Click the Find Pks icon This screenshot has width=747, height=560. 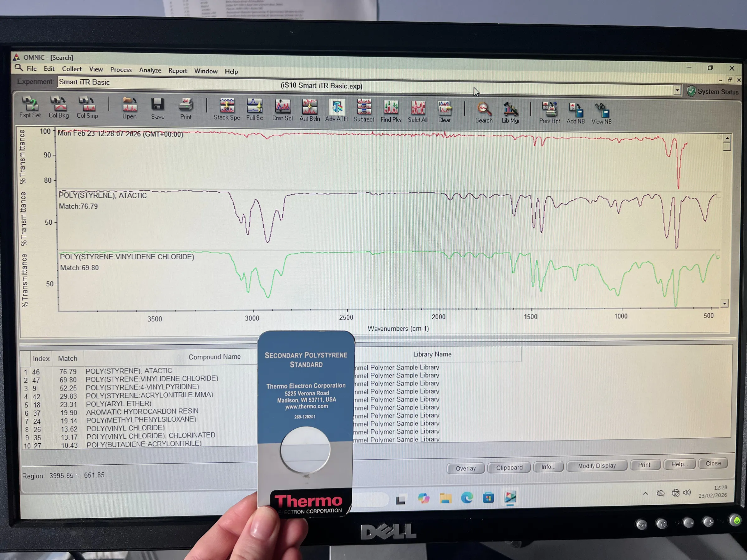pos(391,111)
